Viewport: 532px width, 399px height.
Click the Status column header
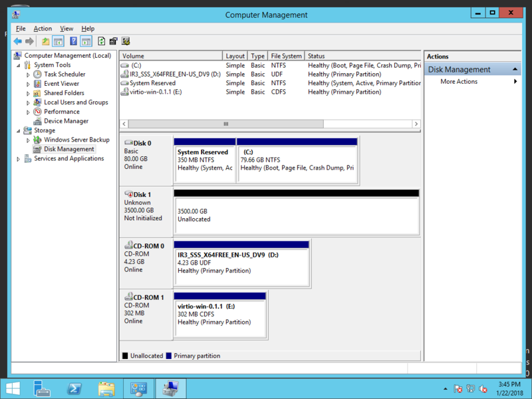coord(362,56)
